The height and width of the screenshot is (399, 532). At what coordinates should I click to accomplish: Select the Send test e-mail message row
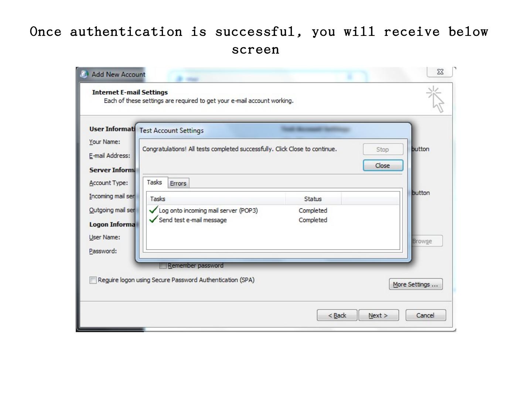coord(273,220)
